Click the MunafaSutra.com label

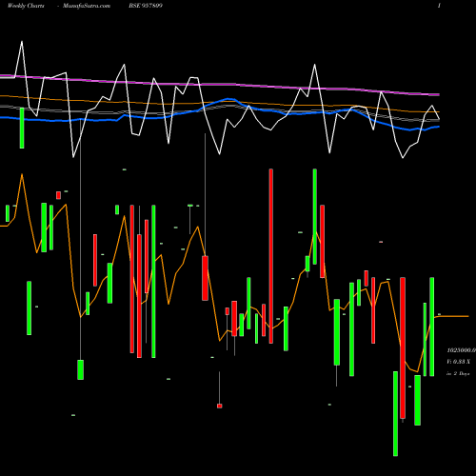tap(87, 6)
